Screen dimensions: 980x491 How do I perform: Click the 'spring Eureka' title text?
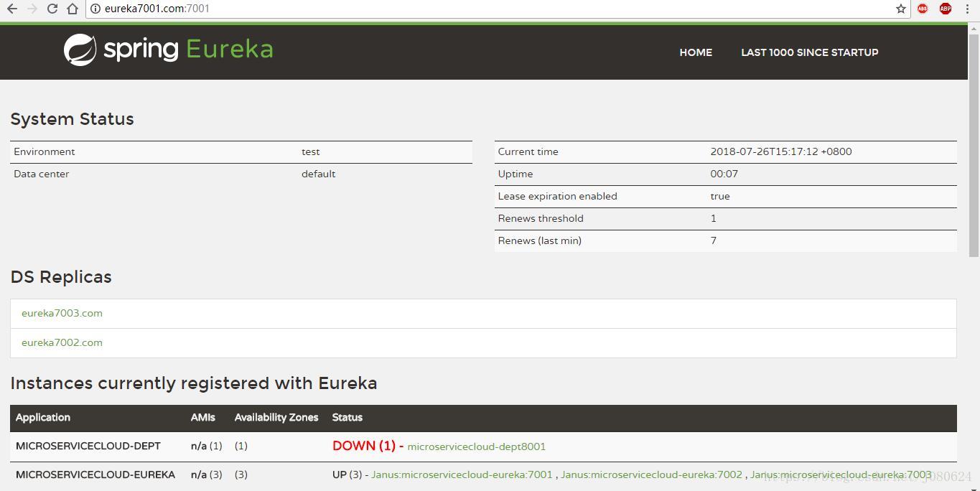188,50
